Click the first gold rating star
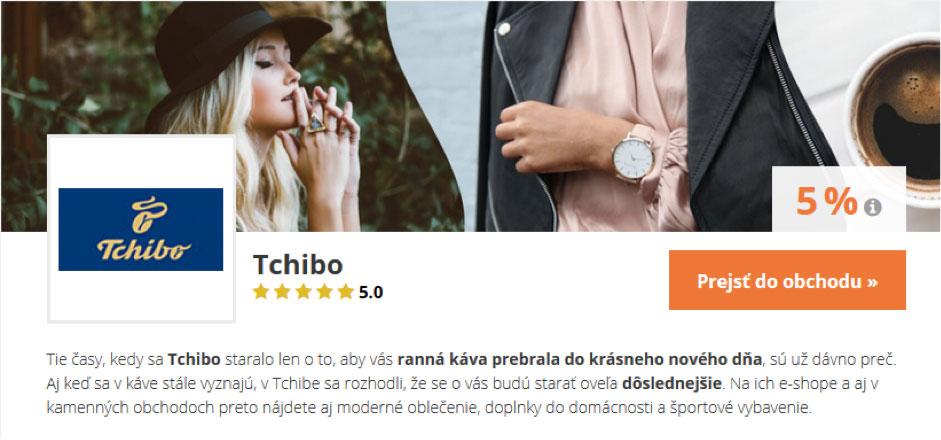This screenshot has width=941, height=440. (260, 292)
